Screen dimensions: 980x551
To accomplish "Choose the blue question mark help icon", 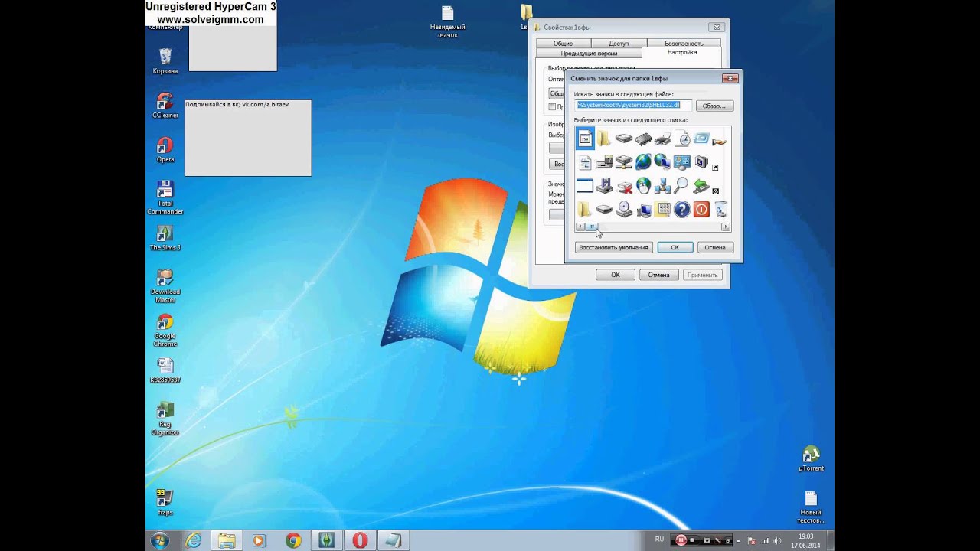I will [x=682, y=209].
